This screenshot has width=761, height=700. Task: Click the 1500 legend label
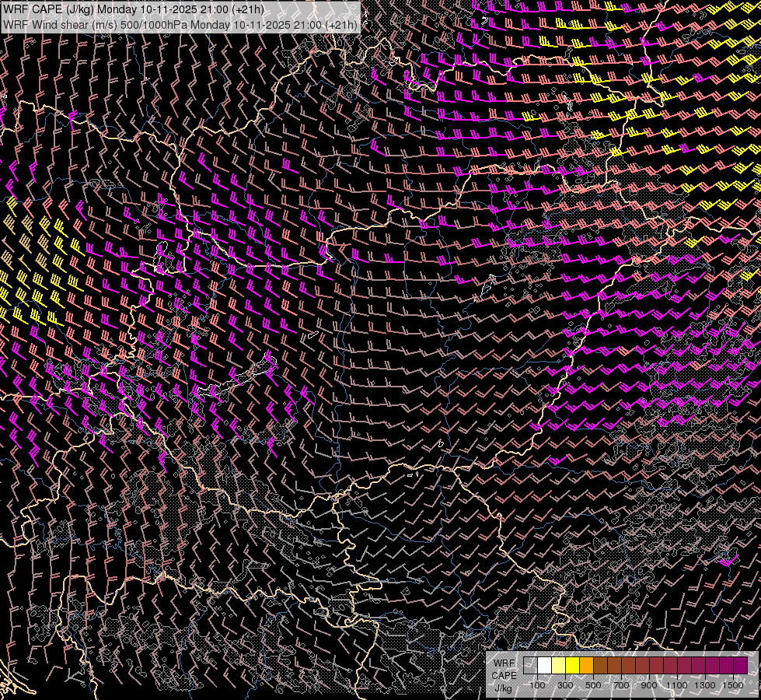(x=733, y=685)
